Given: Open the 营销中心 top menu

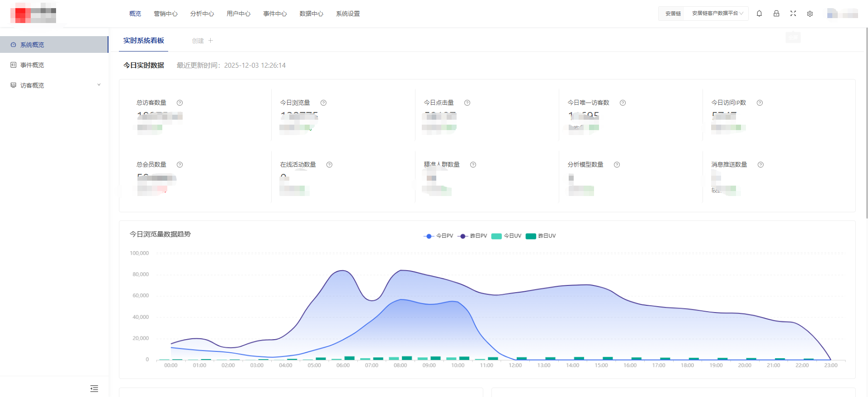Looking at the screenshot, I should coord(165,14).
